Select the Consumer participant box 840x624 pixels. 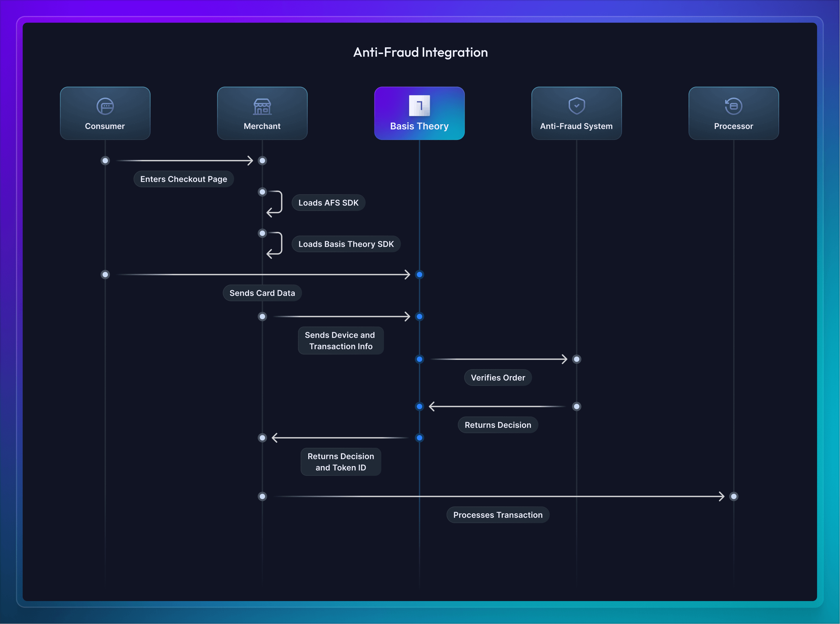click(x=105, y=113)
